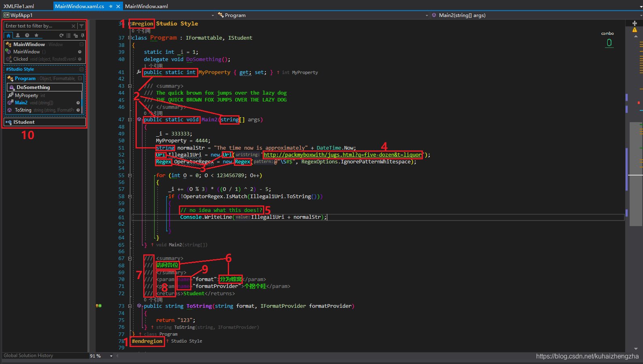Click the '0 个引用' CodeLens above class Program

141,31
